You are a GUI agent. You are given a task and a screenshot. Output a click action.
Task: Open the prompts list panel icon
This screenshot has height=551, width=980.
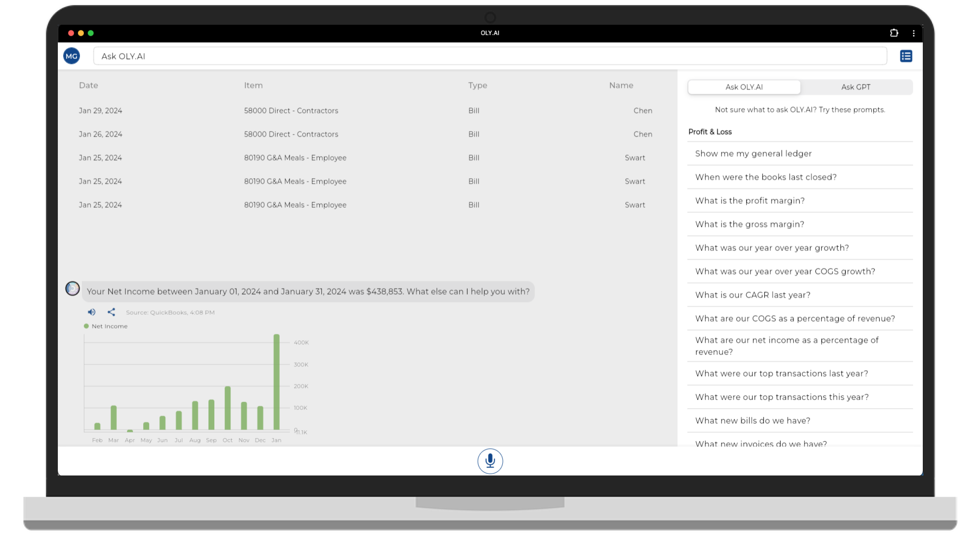906,56
